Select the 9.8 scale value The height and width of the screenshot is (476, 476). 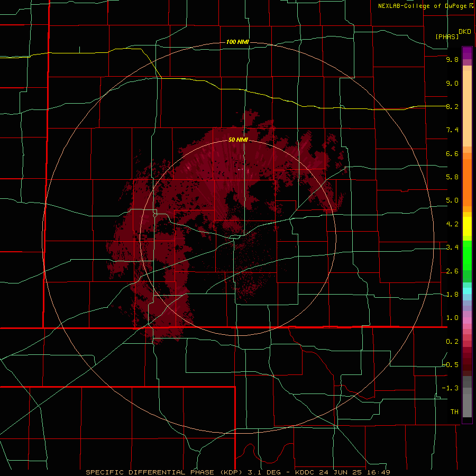point(452,60)
